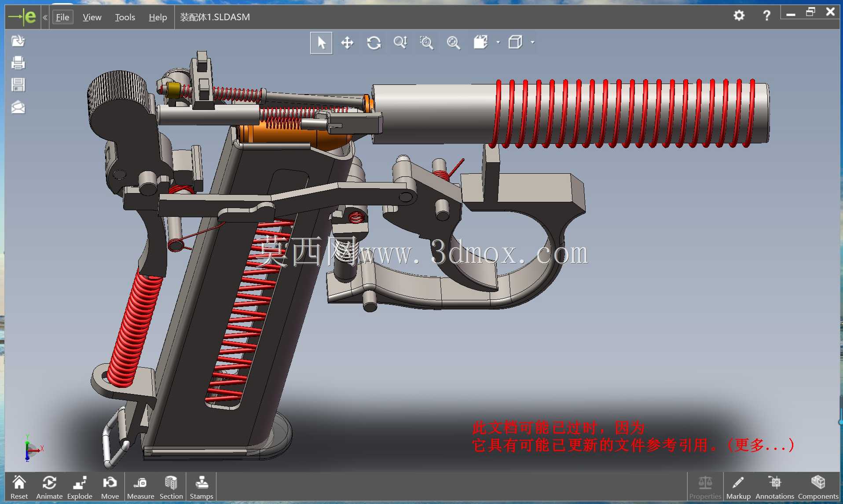Open the Annotations panel
843x504 pixels.
tap(775, 487)
